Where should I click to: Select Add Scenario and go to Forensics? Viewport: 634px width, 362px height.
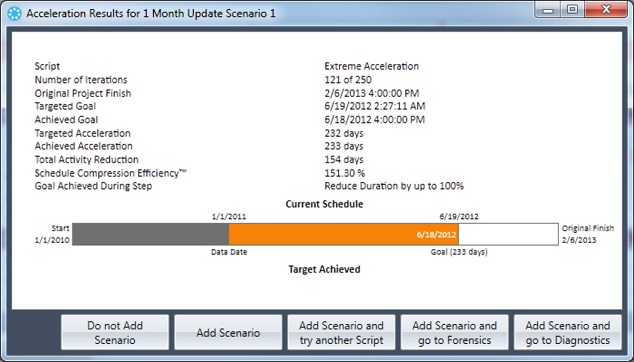coord(454,332)
